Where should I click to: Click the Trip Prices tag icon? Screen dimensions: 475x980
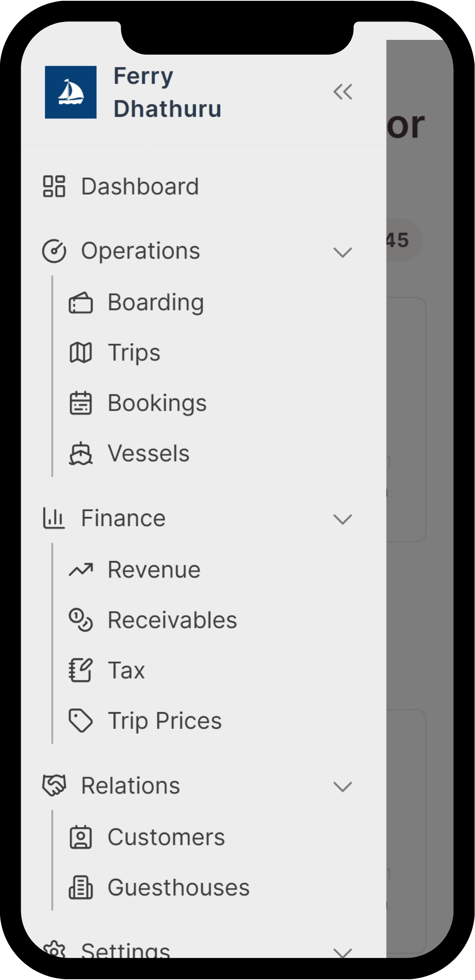tap(81, 720)
